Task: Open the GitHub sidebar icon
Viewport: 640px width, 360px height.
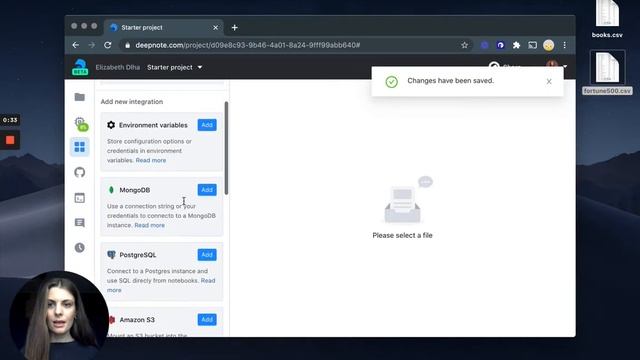Action: [x=80, y=172]
